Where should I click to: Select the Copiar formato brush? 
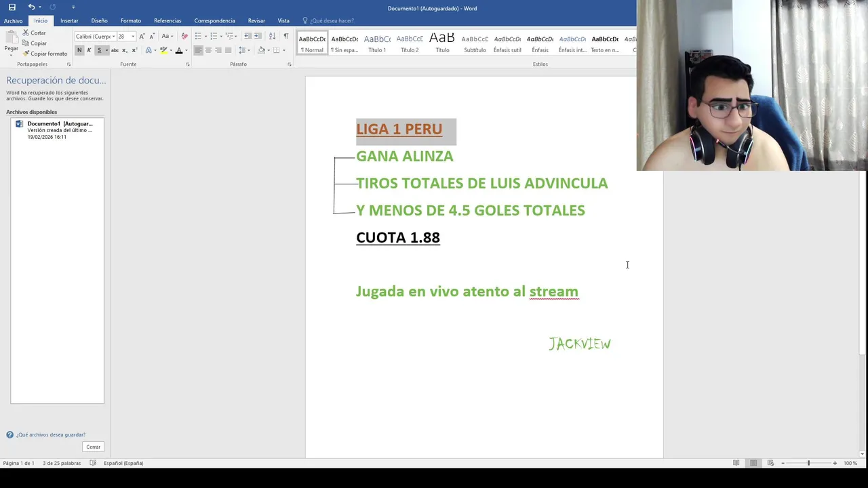(x=44, y=54)
